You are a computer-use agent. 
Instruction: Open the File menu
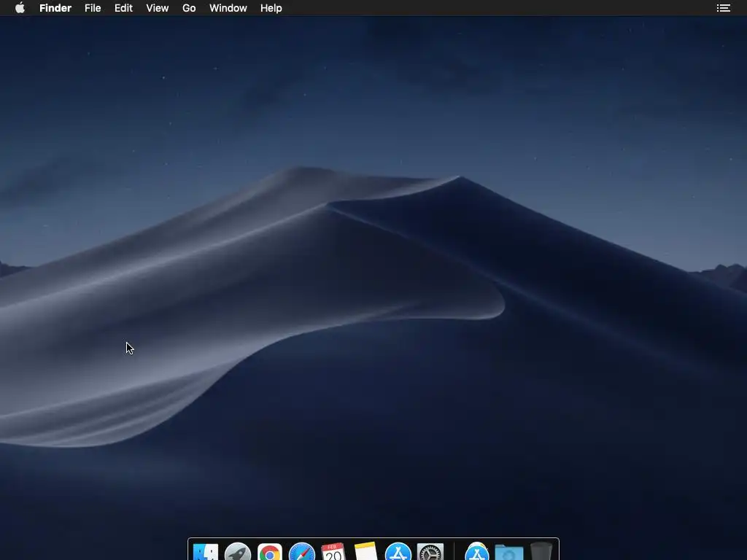tap(93, 8)
